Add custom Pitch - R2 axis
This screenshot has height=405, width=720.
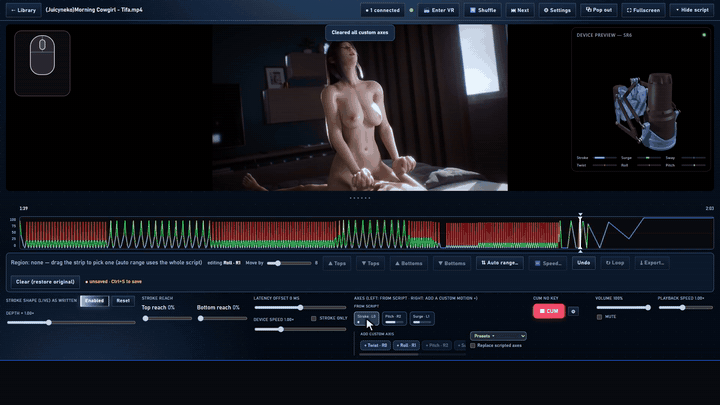pos(437,345)
